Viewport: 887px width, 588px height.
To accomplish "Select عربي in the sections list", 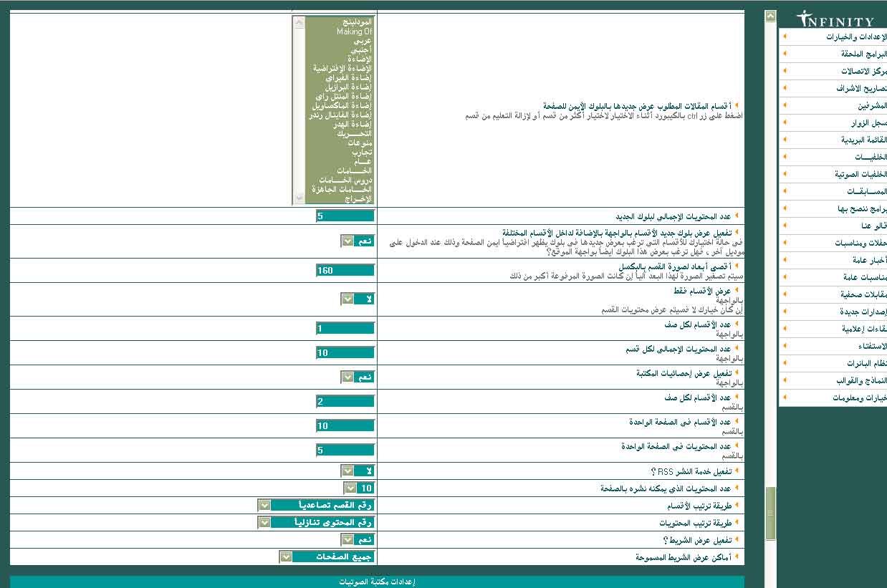I will click(339, 41).
